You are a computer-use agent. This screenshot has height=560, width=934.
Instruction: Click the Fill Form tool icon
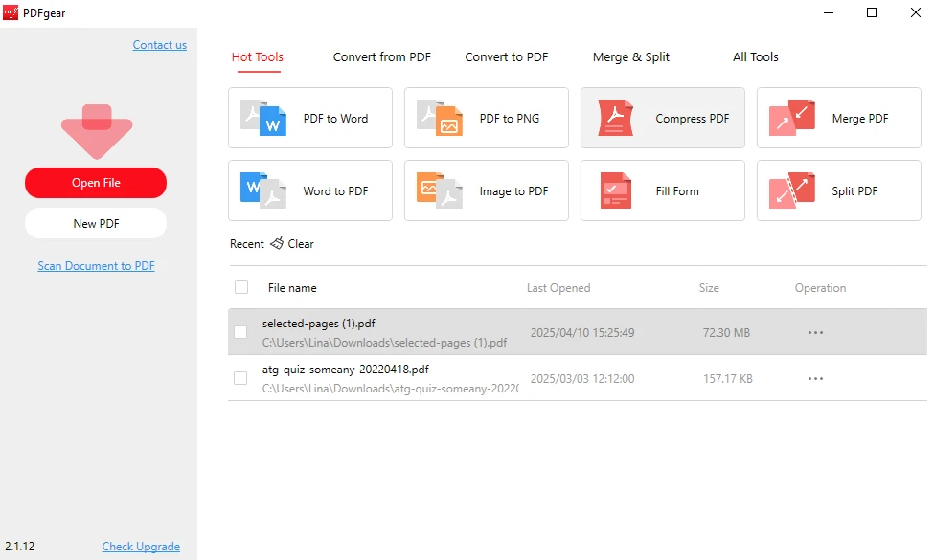coord(615,190)
